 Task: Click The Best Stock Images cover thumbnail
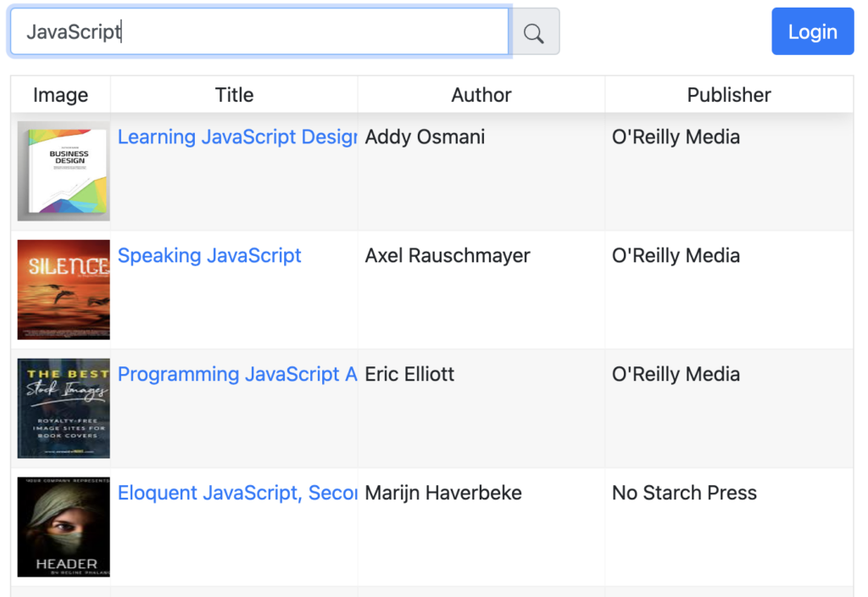64,408
